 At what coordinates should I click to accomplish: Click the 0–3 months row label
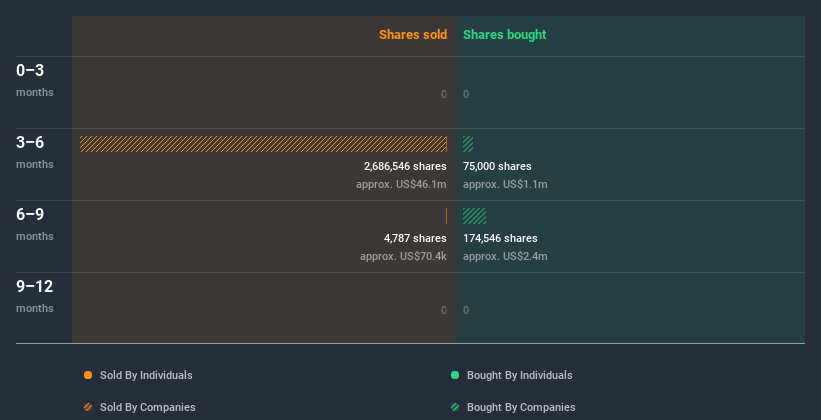tap(35, 80)
